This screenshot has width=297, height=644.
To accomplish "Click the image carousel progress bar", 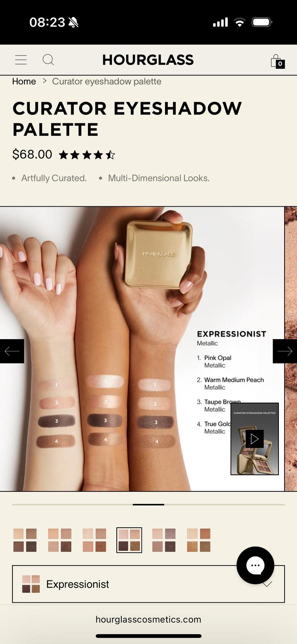I will [x=148, y=504].
